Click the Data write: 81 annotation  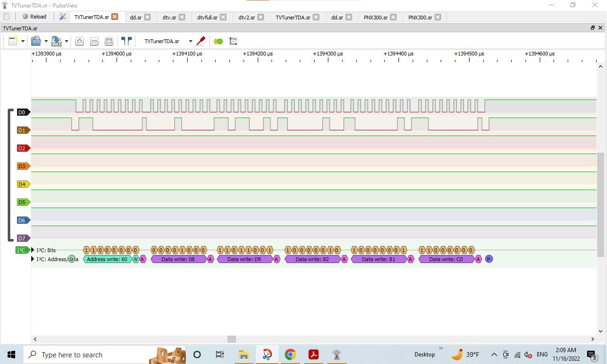click(379, 259)
